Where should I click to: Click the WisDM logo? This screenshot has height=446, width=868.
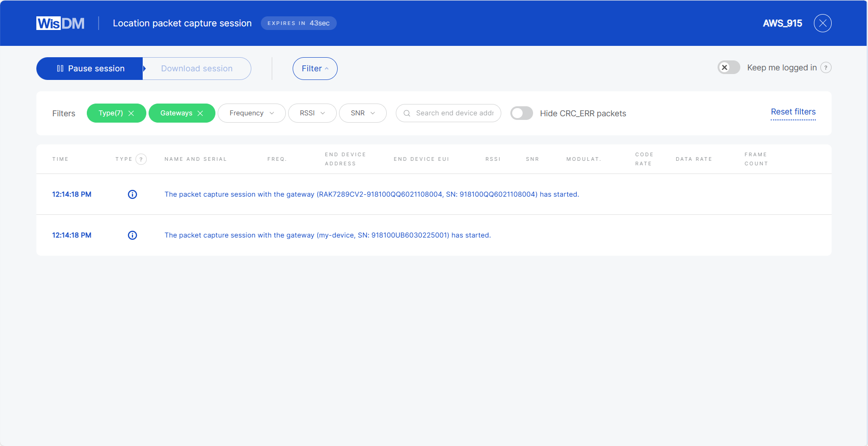tap(60, 23)
